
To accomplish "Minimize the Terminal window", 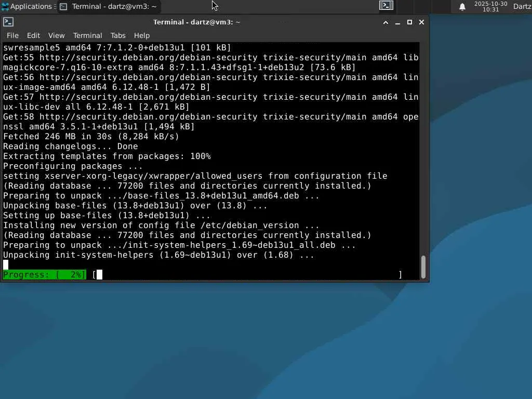I will pyautogui.click(x=397, y=22).
